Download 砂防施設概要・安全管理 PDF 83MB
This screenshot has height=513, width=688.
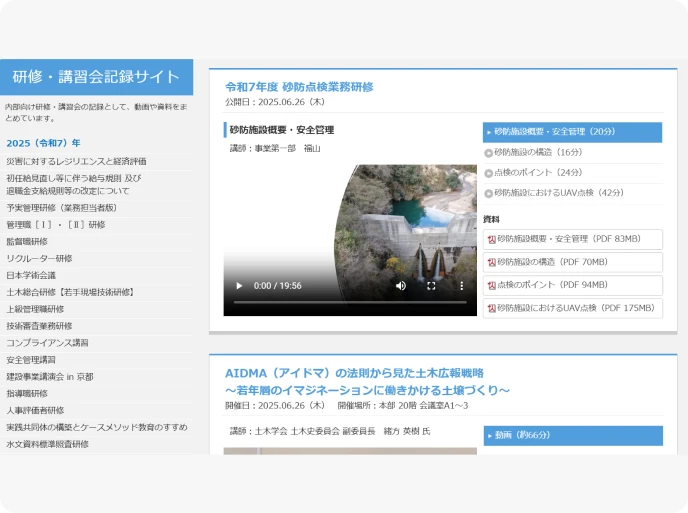pos(573,239)
